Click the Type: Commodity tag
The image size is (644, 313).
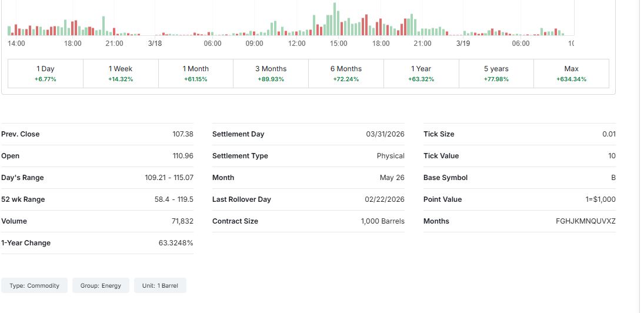coord(35,286)
